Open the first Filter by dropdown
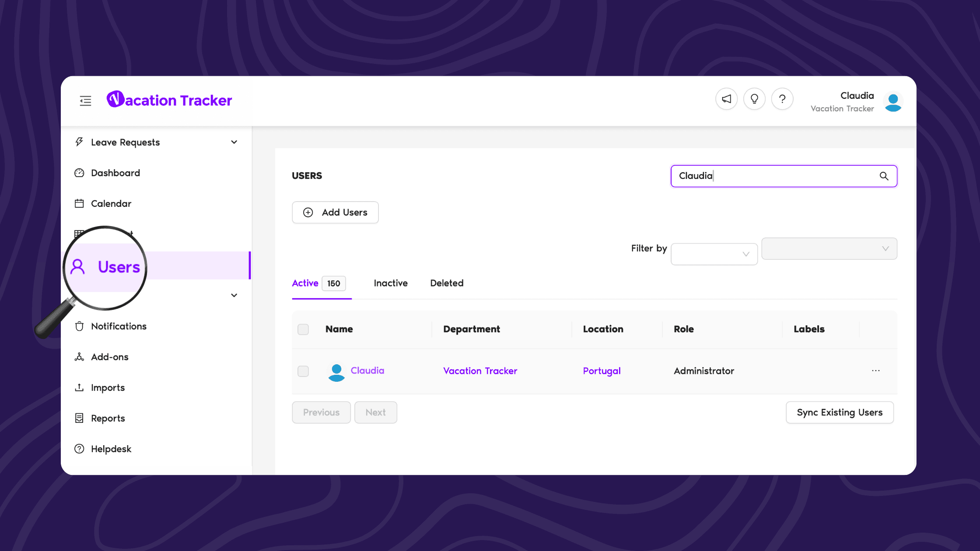 click(x=714, y=254)
